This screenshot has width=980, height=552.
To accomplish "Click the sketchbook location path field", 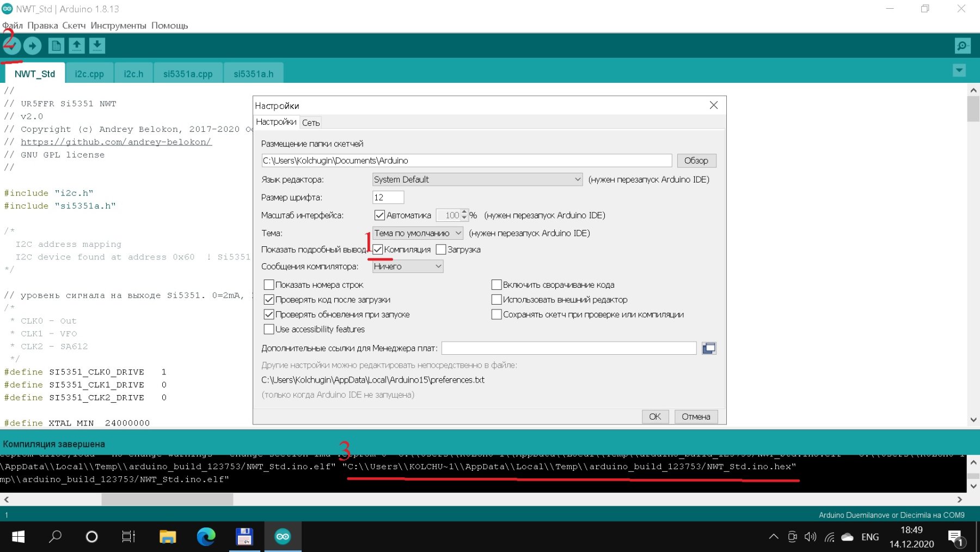I will click(x=467, y=161).
